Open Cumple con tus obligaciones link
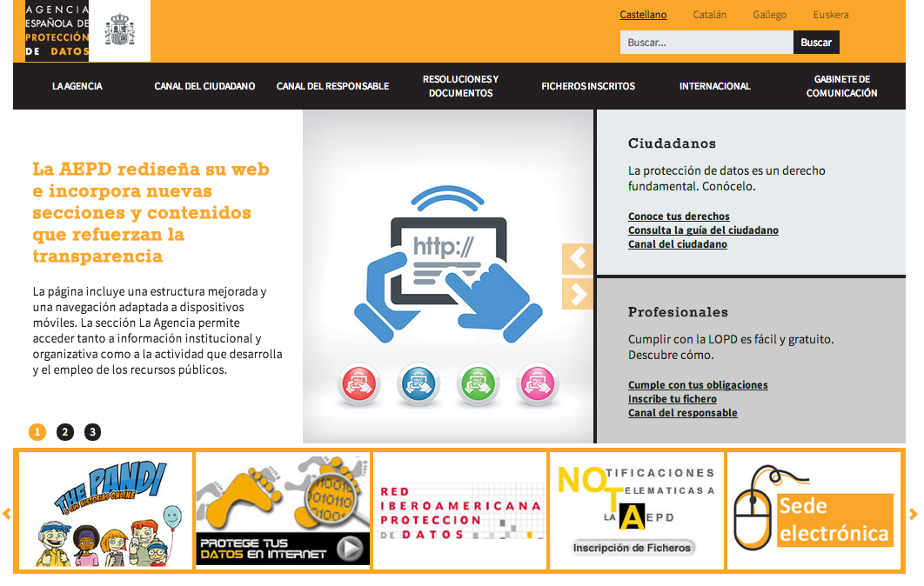The image size is (924, 586). [698, 385]
